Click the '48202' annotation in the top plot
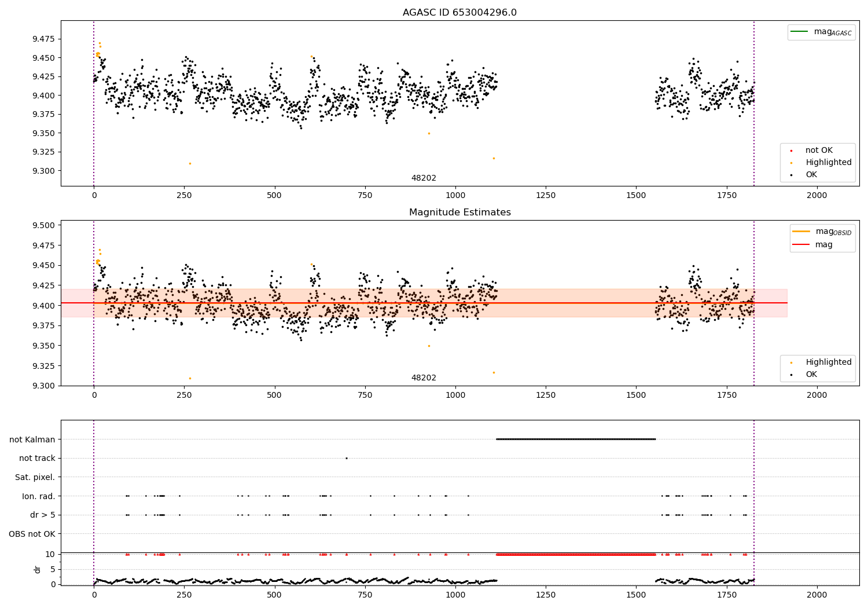The image size is (868, 608). click(424, 178)
